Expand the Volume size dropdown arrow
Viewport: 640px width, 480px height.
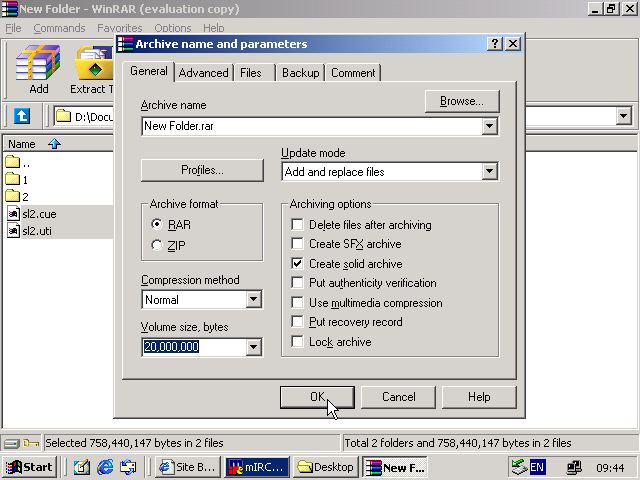click(253, 347)
